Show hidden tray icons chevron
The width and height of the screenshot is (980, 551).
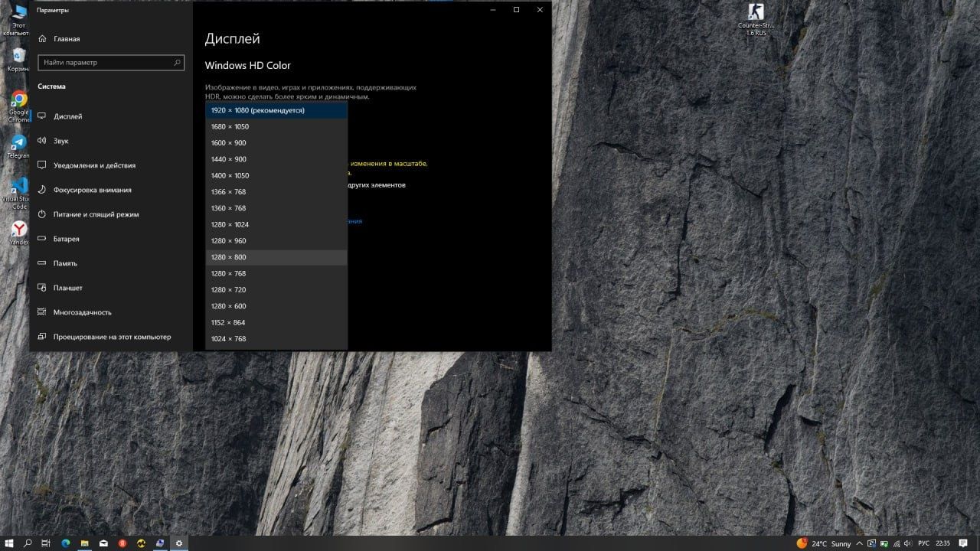point(861,543)
